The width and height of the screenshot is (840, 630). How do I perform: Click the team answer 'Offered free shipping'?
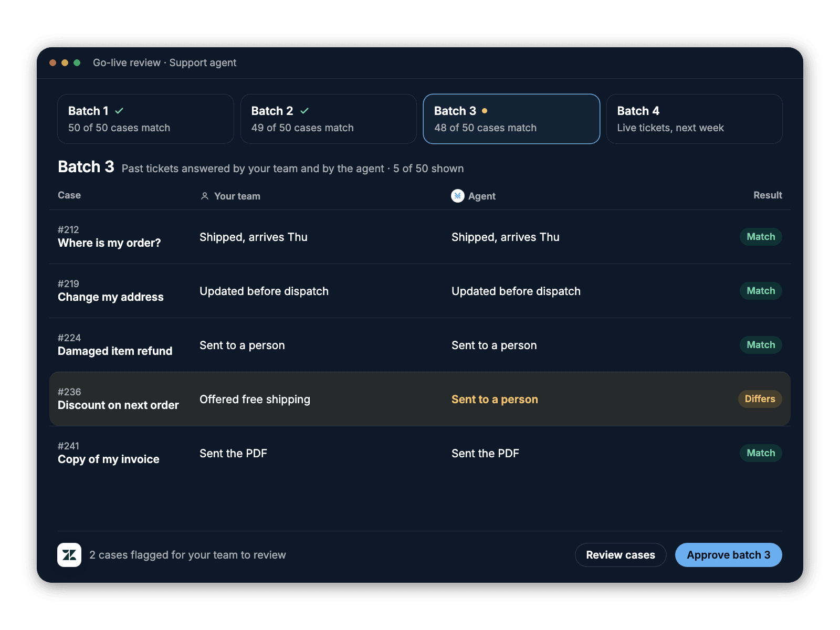(255, 400)
